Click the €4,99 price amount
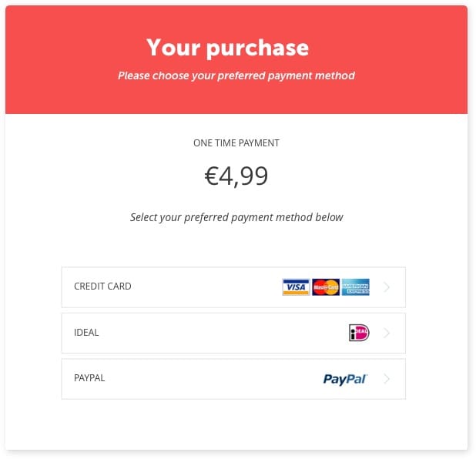The image size is (476, 459). pos(236,176)
